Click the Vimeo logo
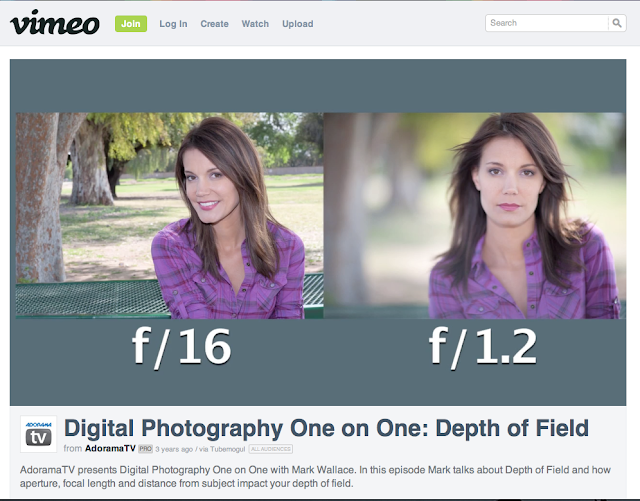This screenshot has width=640, height=501. (55, 23)
